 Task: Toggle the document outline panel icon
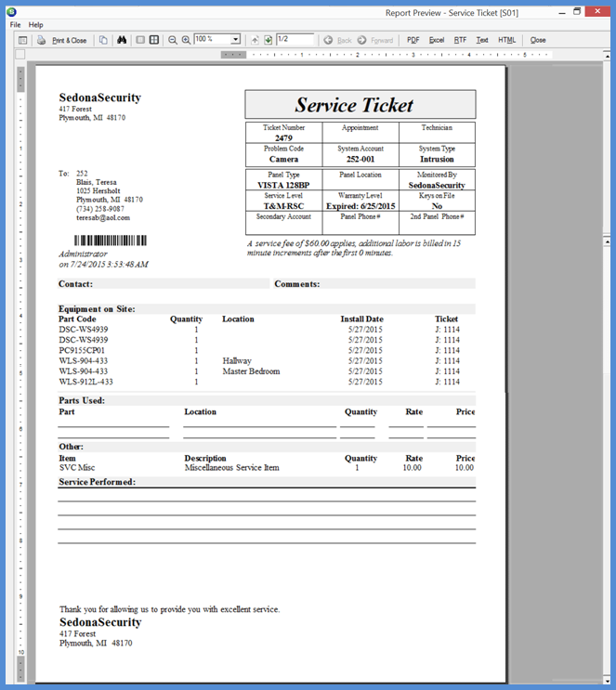pyautogui.click(x=23, y=41)
